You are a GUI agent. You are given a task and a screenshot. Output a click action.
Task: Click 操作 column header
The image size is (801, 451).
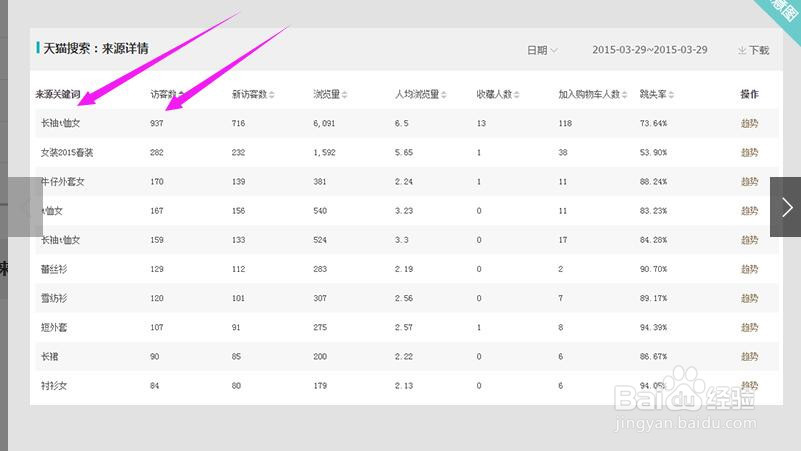click(x=749, y=94)
